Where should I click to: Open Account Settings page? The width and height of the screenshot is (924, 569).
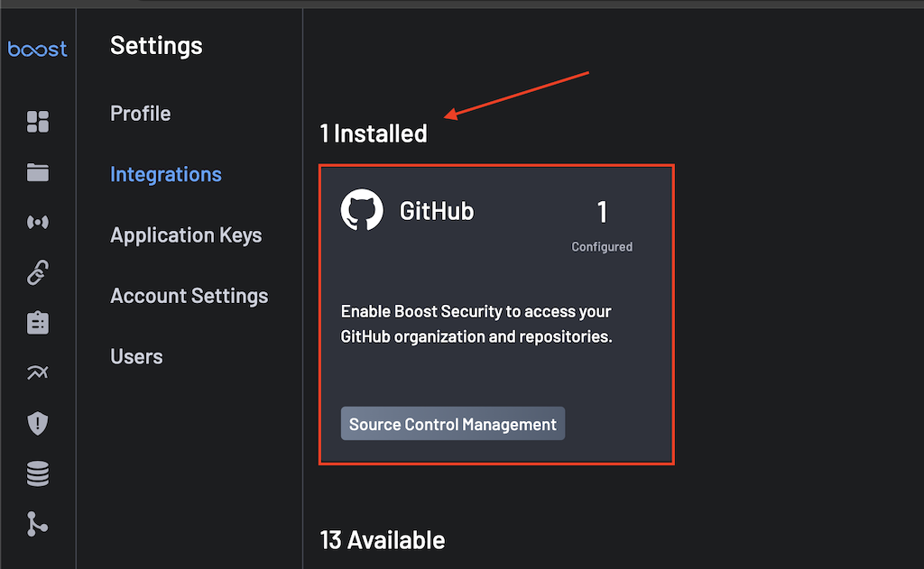click(x=189, y=296)
